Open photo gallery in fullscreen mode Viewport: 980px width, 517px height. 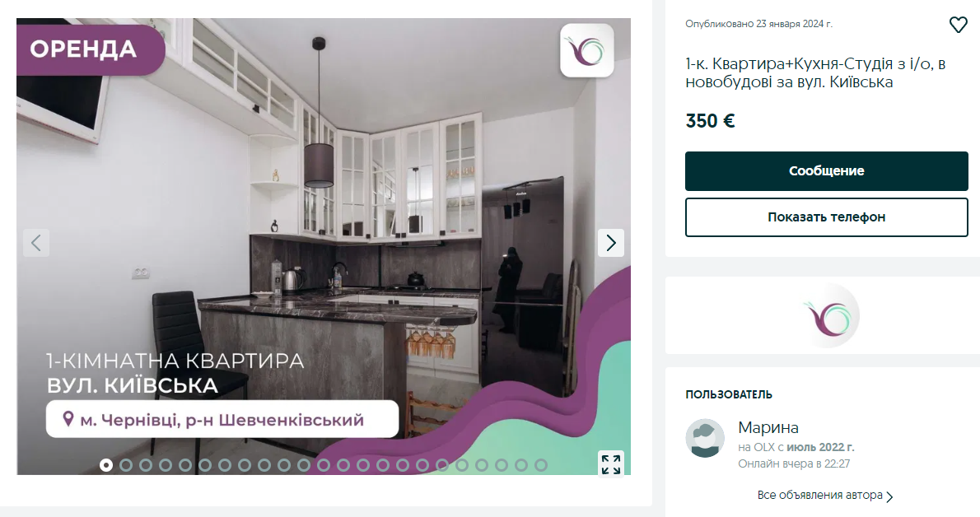click(x=610, y=464)
